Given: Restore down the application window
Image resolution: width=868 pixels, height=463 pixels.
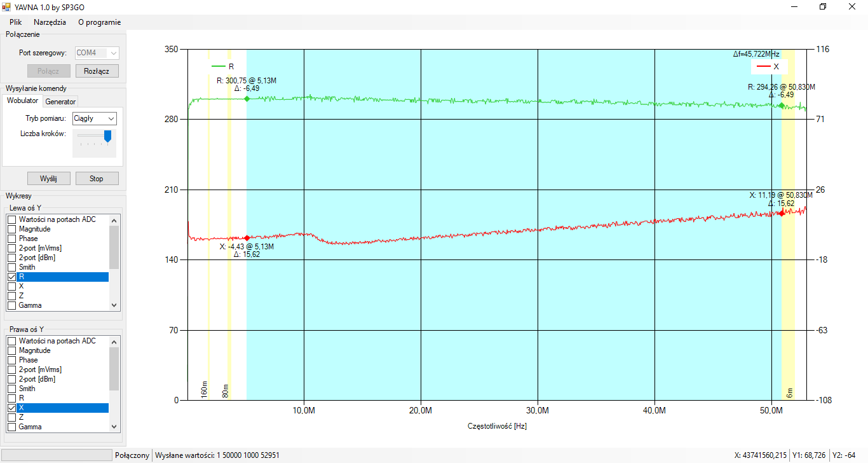Looking at the screenshot, I should [823, 6].
